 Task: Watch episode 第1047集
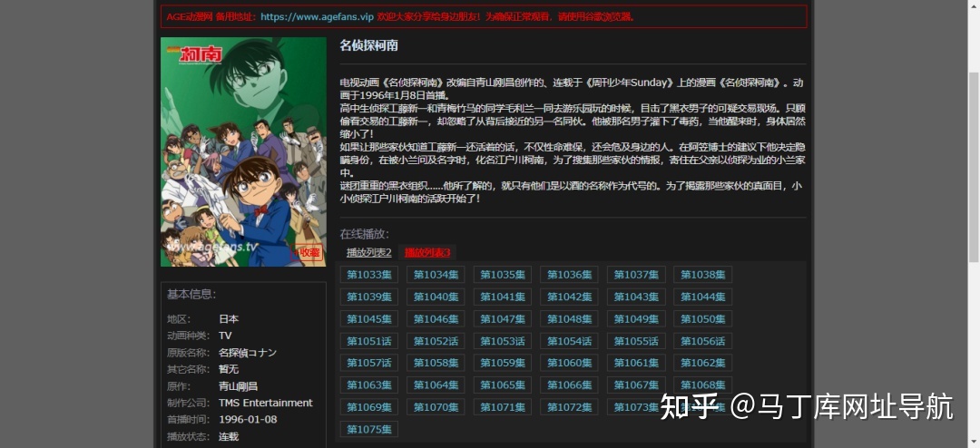(503, 319)
